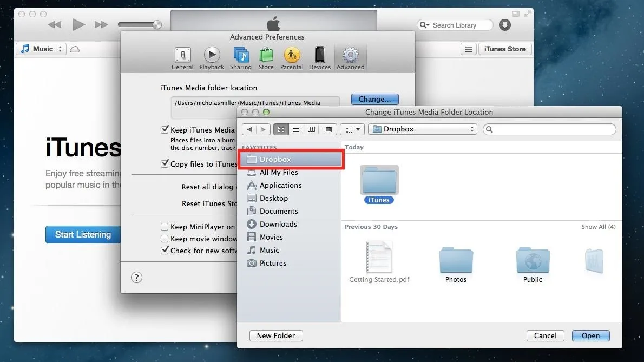Click the fast-forward button in iTunes
Screen dimensions: 644x362
click(101, 25)
